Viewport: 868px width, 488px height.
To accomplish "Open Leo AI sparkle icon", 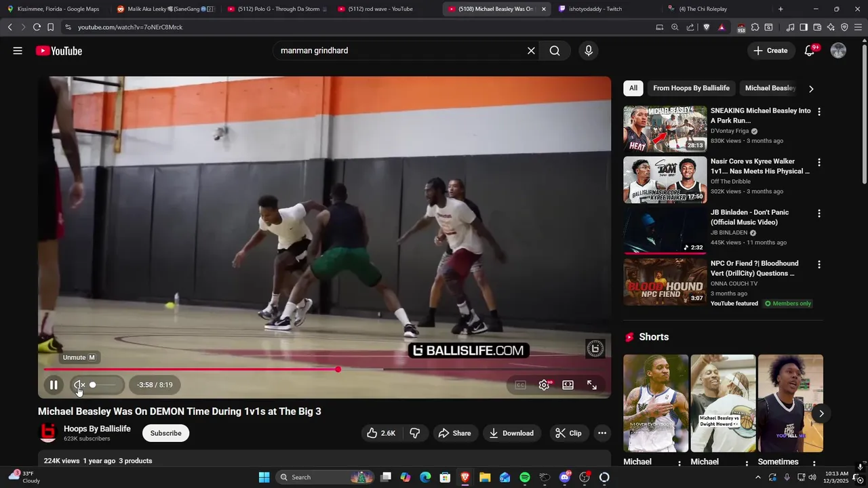I will click(831, 27).
